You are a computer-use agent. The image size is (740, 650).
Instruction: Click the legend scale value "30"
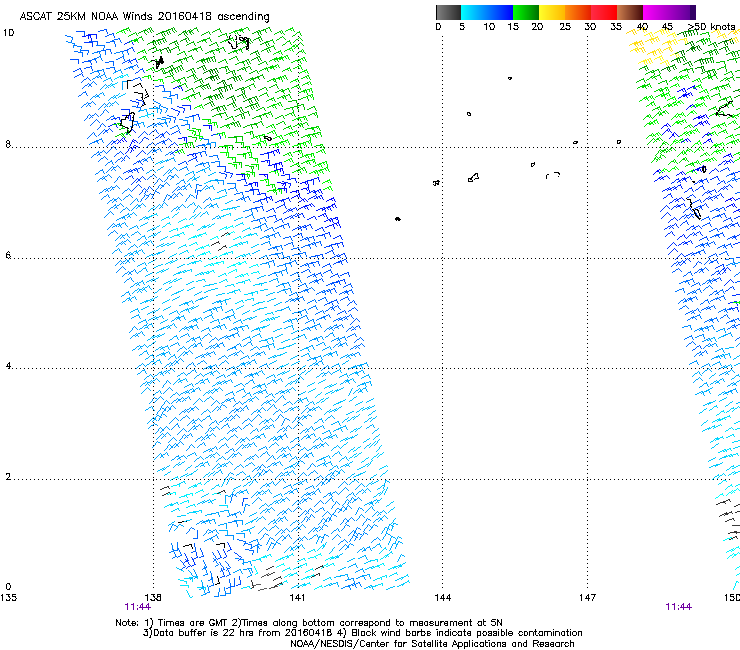(590, 27)
